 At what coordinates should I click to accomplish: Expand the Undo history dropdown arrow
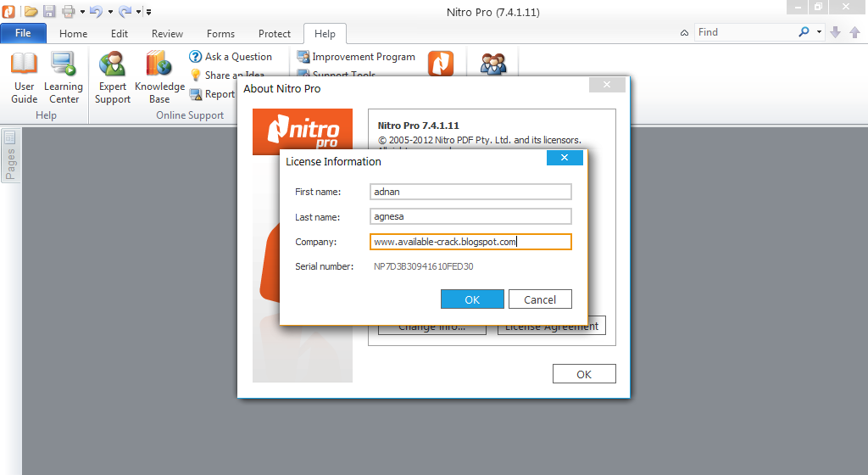[110, 12]
